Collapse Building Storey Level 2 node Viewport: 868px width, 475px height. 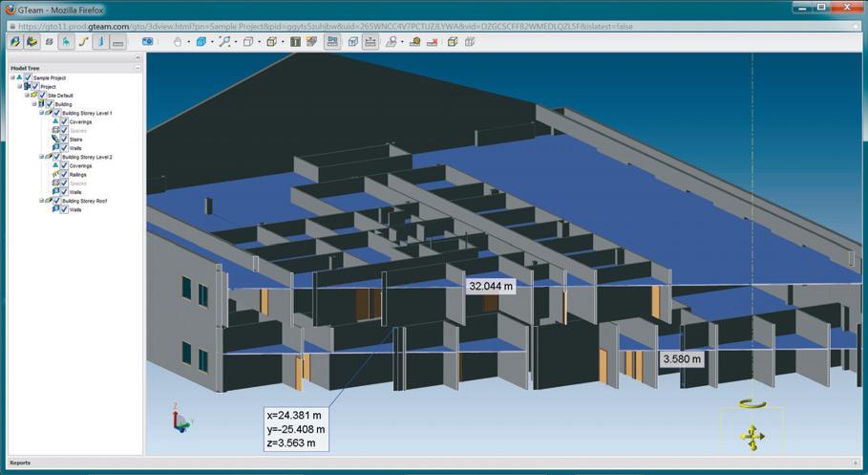point(41,157)
